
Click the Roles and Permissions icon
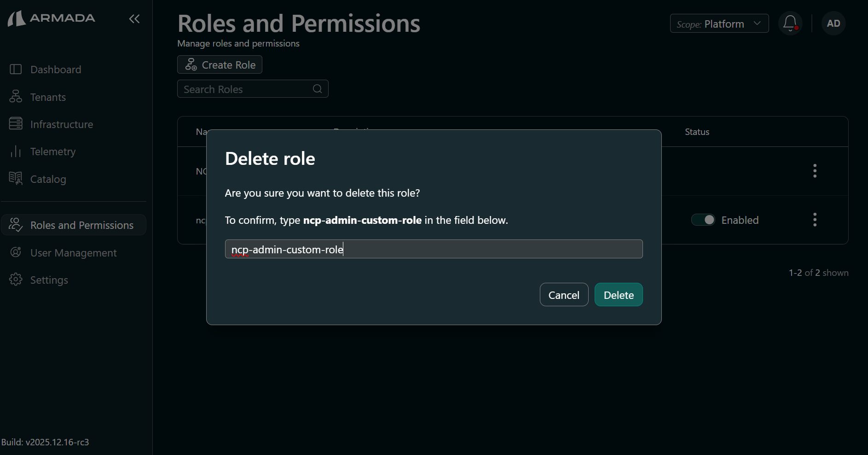pyautogui.click(x=15, y=225)
